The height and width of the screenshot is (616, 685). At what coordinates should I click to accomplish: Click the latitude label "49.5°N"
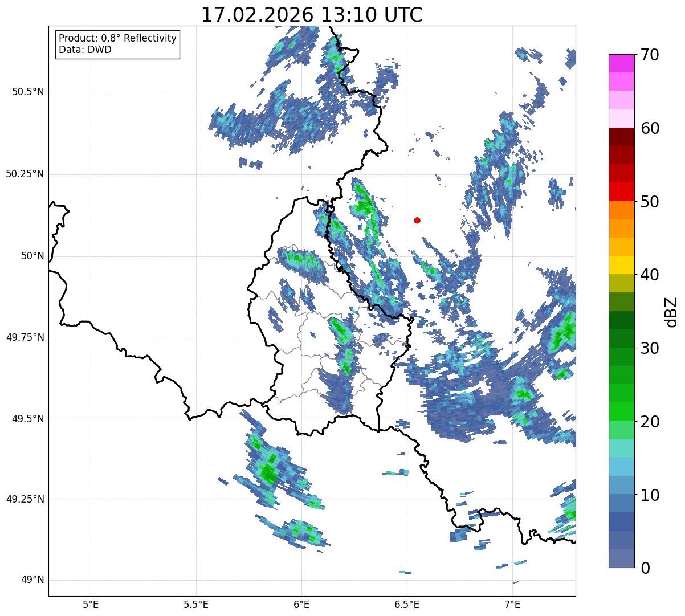[x=28, y=419]
